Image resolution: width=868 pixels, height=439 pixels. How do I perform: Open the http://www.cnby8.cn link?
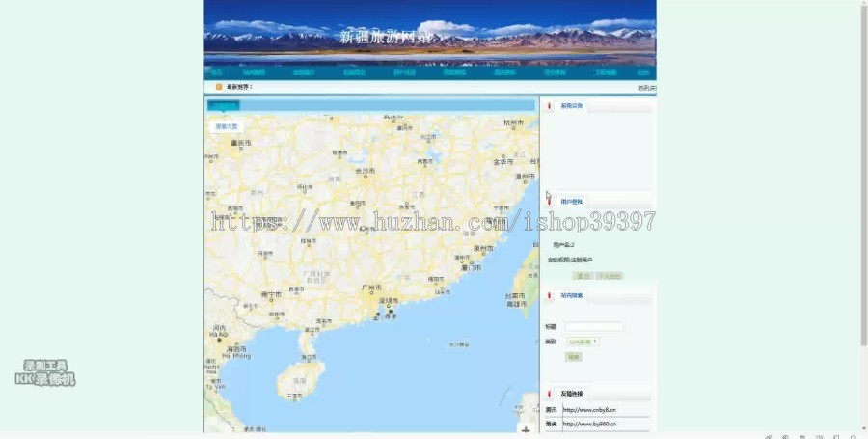point(589,410)
